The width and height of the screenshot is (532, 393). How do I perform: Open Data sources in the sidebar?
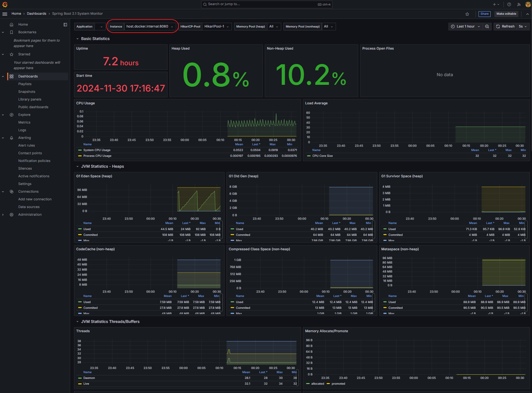[x=29, y=207]
